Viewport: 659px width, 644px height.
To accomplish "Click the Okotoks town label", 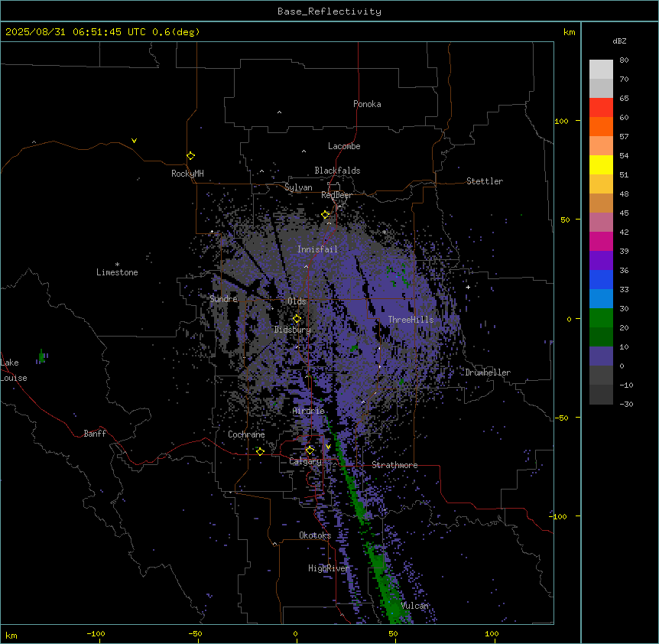I will point(315,535).
